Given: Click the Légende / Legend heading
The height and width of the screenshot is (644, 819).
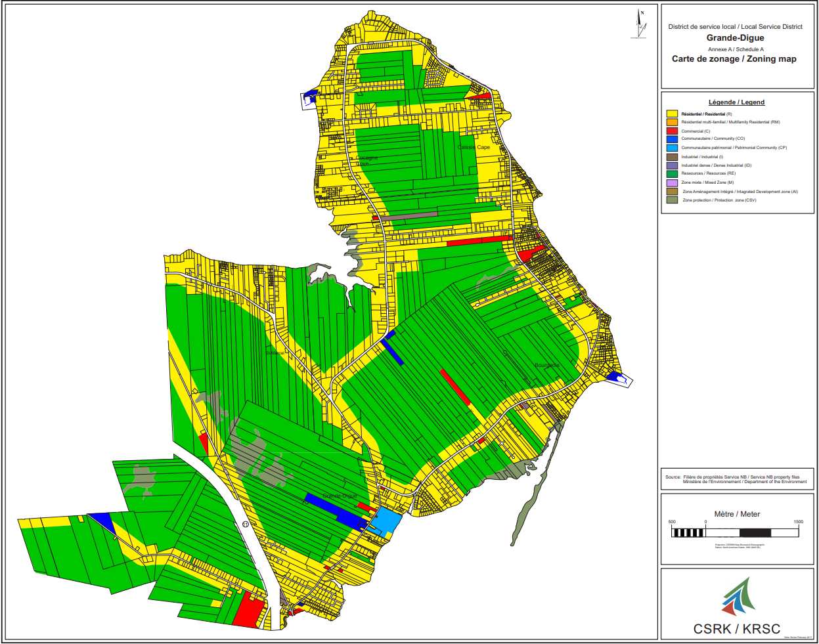Looking at the screenshot, I should (736, 102).
